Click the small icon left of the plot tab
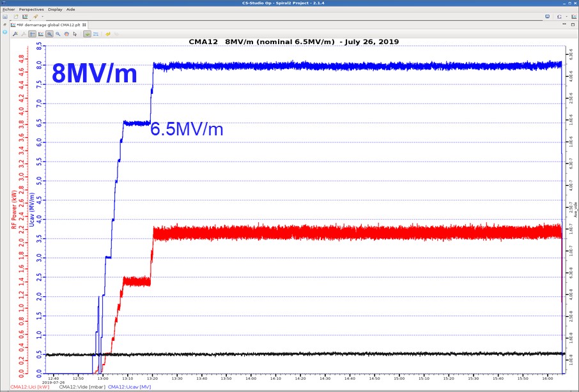Screen dimensions: 579x392 pyautogui.click(x=5, y=25)
